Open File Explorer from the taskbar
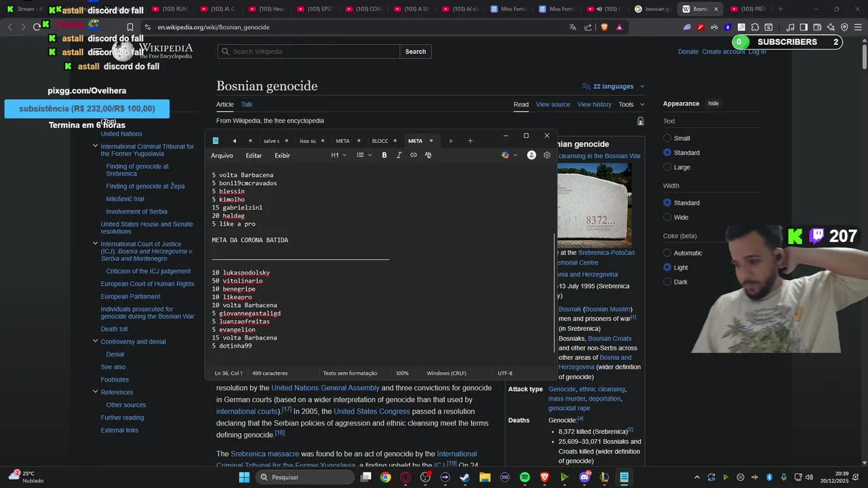This screenshot has height=488, width=868. [485, 477]
